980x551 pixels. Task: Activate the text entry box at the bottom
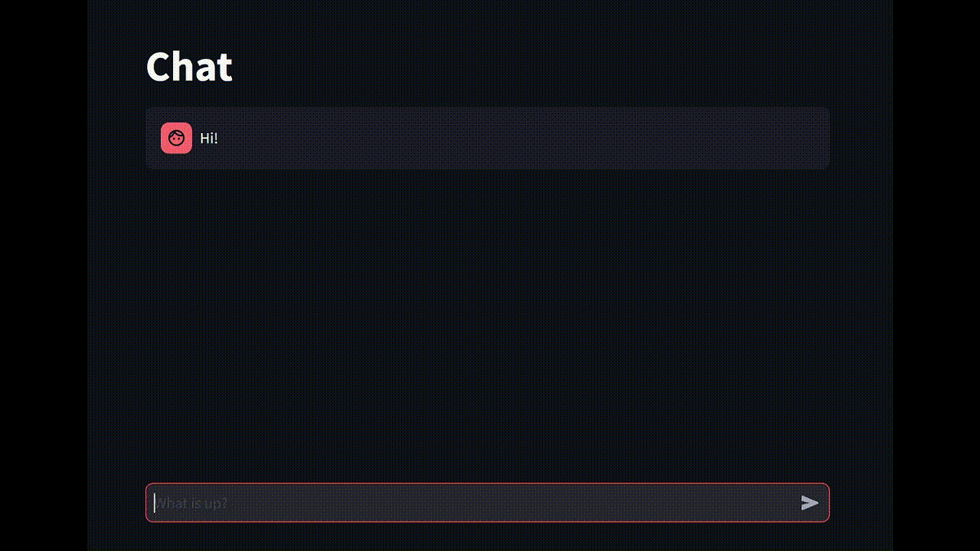(x=474, y=503)
